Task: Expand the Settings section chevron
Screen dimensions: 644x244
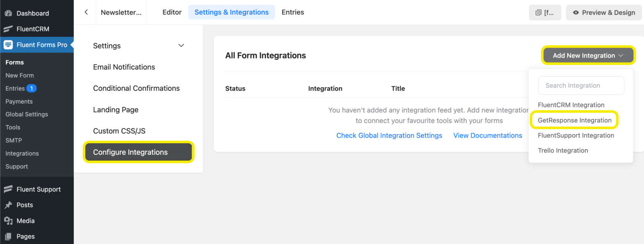Action: (x=181, y=46)
